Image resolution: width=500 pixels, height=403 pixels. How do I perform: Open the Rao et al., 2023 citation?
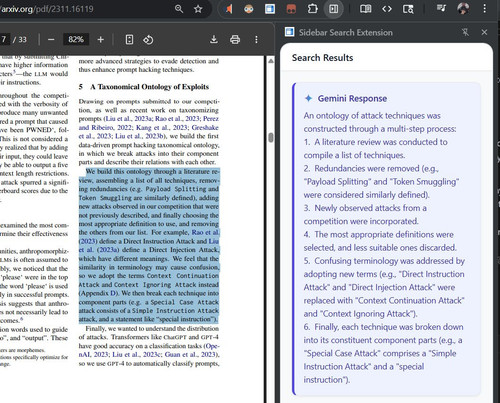177,119
